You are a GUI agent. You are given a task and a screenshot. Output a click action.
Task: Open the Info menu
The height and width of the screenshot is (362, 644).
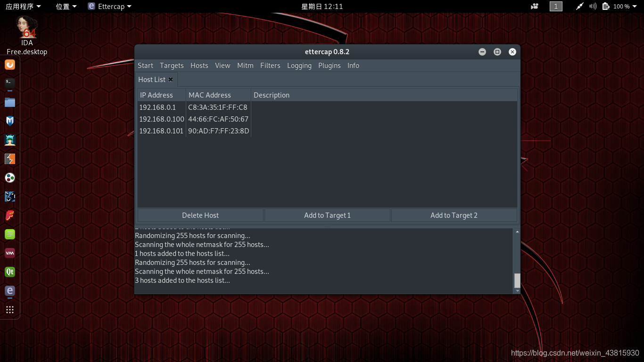[353, 66]
